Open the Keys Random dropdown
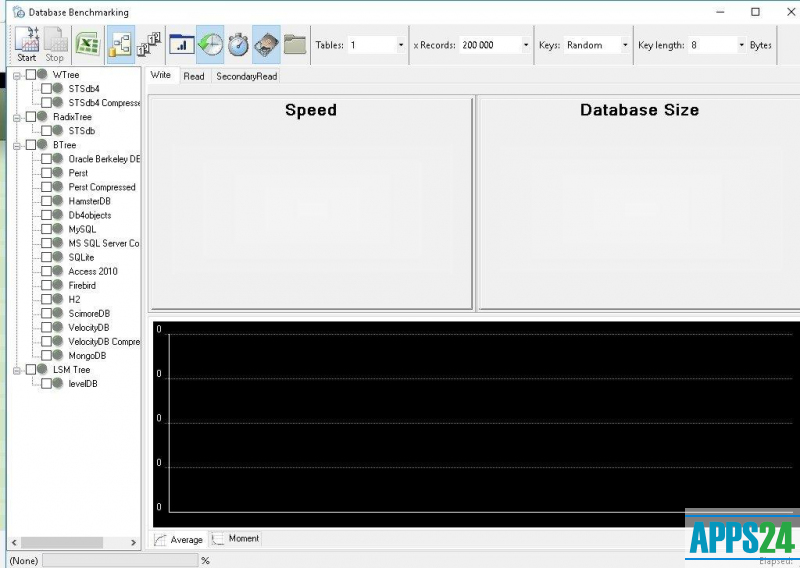 click(x=625, y=45)
